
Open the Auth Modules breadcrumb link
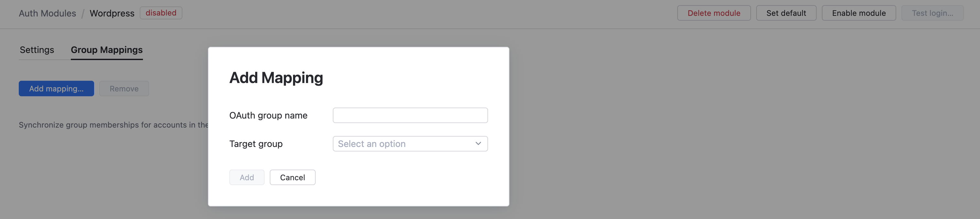[x=47, y=13]
